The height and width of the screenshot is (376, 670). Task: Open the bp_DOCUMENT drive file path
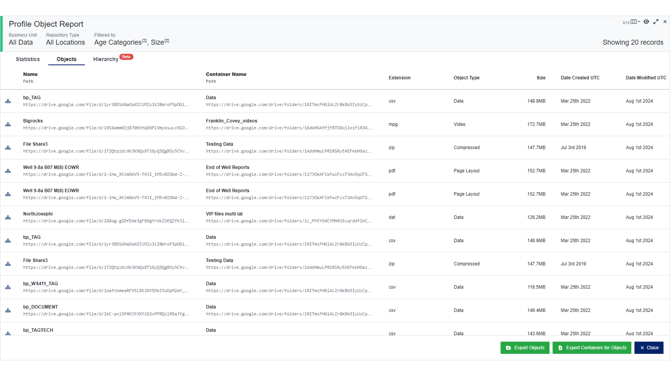[x=106, y=314]
